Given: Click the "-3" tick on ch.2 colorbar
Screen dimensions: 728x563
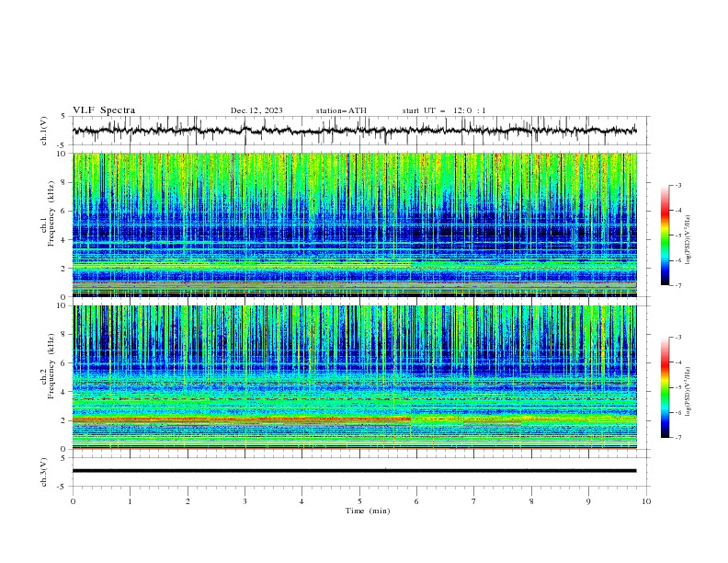Looking at the screenshot, I should point(678,338).
